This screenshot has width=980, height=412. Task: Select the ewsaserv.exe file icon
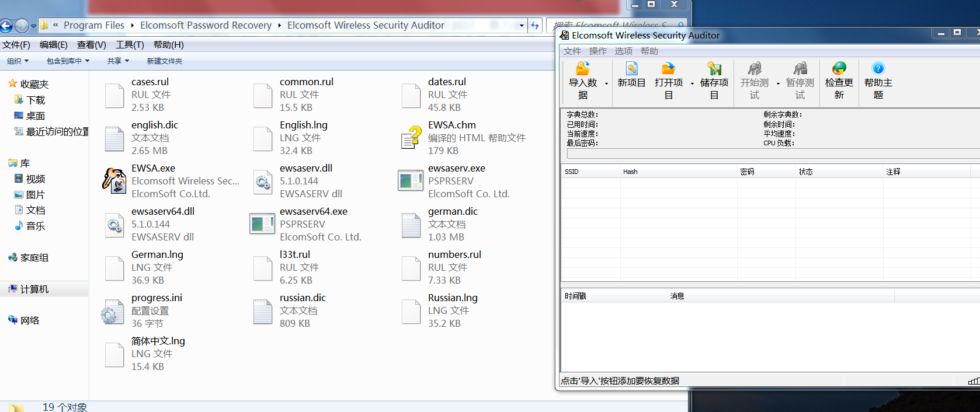click(x=411, y=180)
